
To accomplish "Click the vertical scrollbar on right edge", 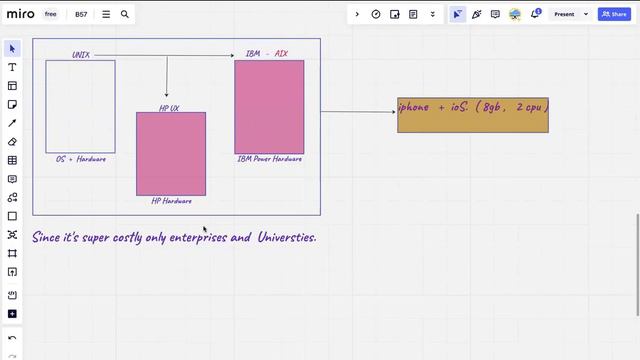I will coord(637,264).
